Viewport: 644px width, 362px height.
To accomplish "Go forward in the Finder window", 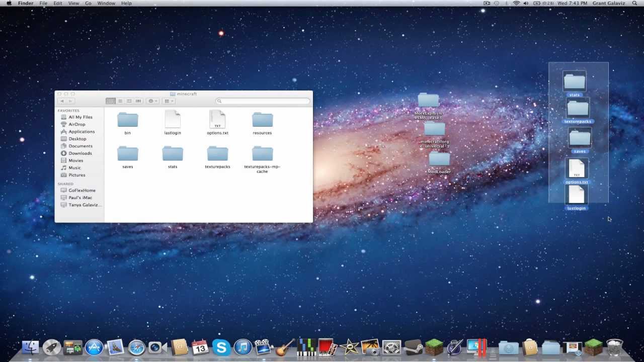I will pyautogui.click(x=71, y=101).
